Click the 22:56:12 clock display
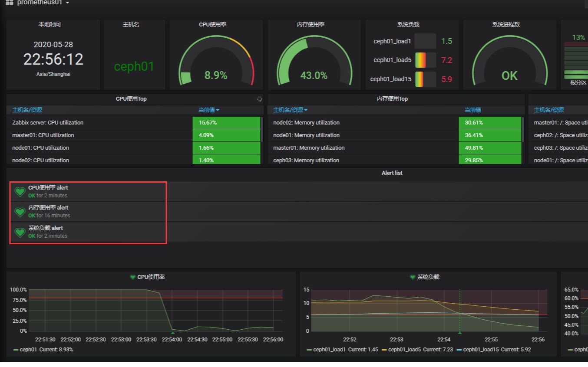The height and width of the screenshot is (367, 588). click(x=53, y=59)
